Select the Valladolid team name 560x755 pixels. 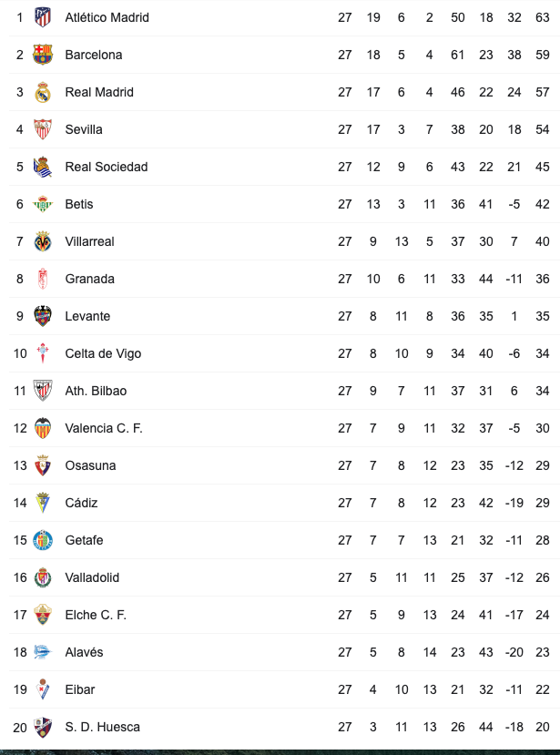point(92,577)
